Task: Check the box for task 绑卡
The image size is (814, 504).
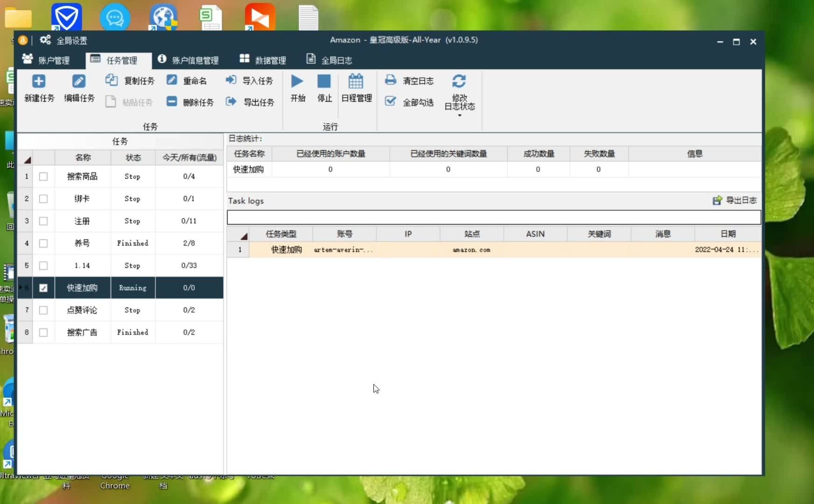Action: [x=43, y=199]
